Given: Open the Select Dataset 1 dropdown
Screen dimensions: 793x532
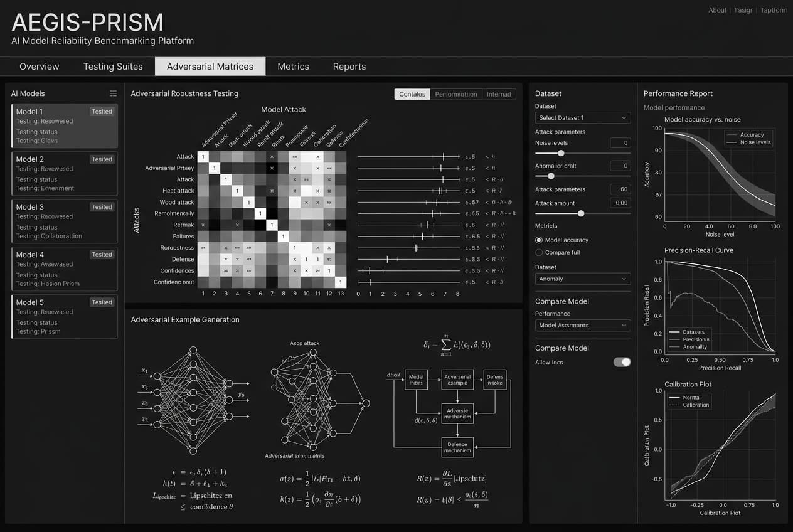Looking at the screenshot, I should click(x=583, y=118).
